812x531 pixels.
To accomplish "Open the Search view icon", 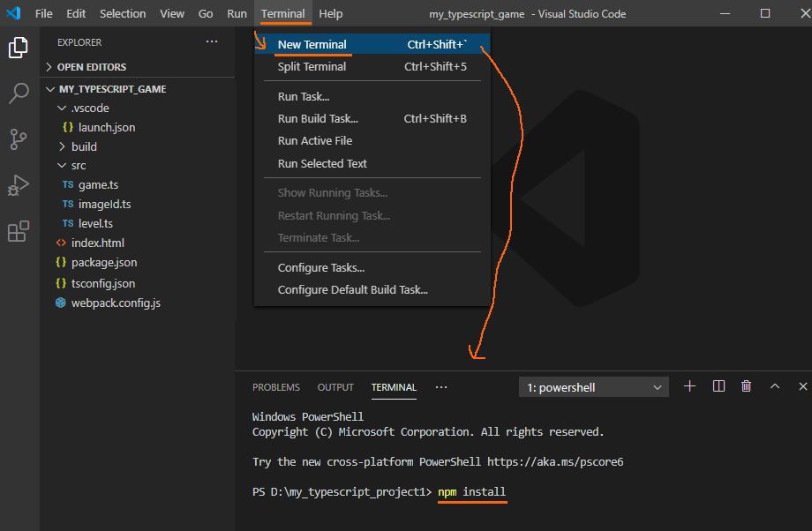I will [x=19, y=93].
